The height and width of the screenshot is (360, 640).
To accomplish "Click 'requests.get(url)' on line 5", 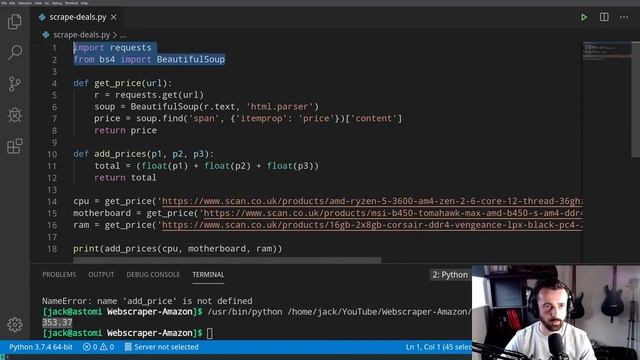I will point(159,95).
